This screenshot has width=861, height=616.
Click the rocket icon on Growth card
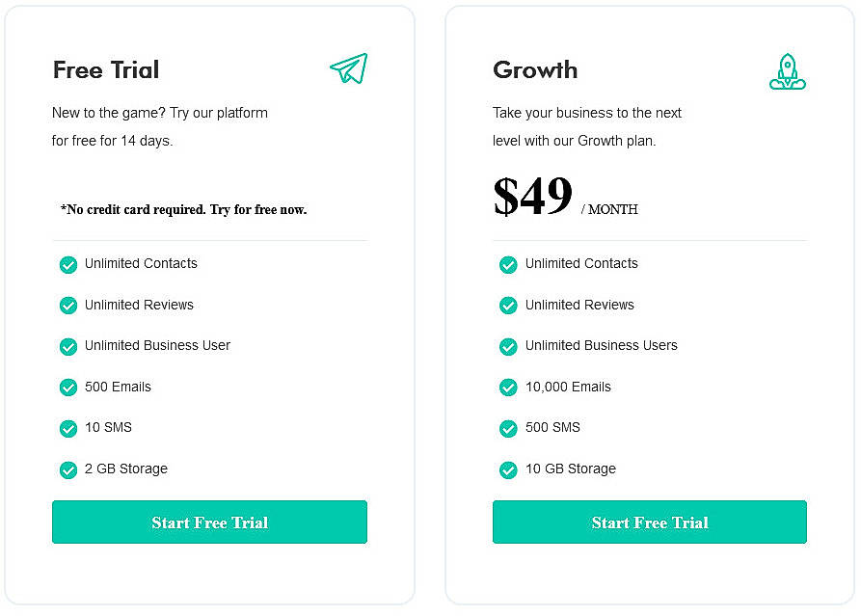pyautogui.click(x=788, y=70)
